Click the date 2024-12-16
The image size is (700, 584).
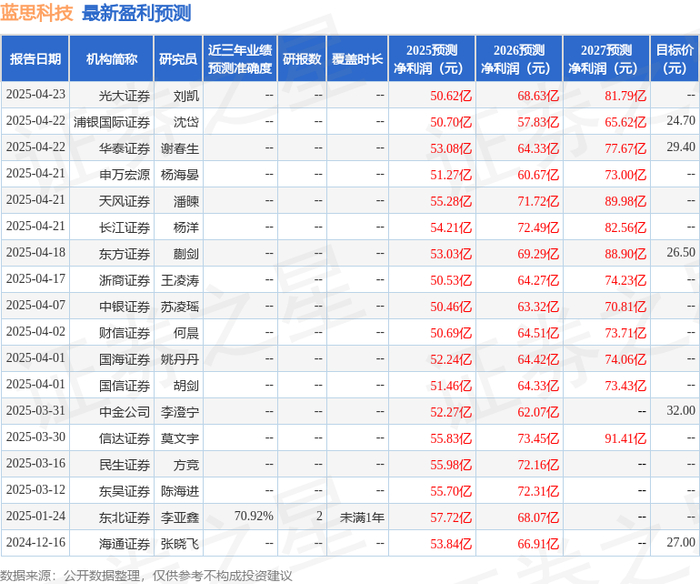36,542
